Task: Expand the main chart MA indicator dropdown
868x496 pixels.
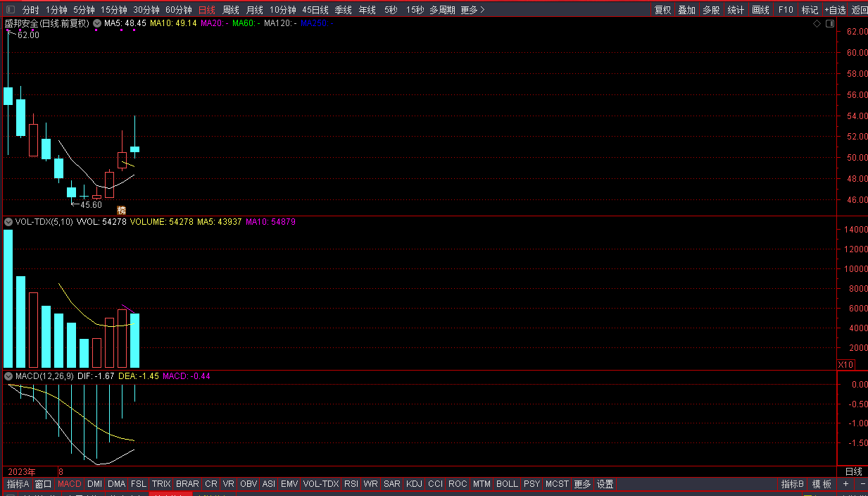Action: pyautogui.click(x=96, y=24)
